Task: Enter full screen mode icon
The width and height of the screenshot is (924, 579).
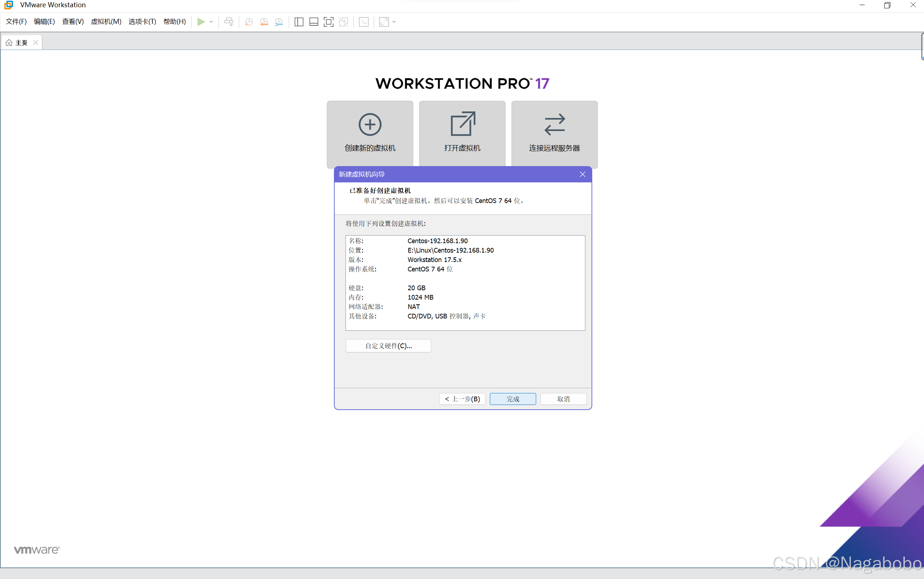Action: (x=329, y=22)
